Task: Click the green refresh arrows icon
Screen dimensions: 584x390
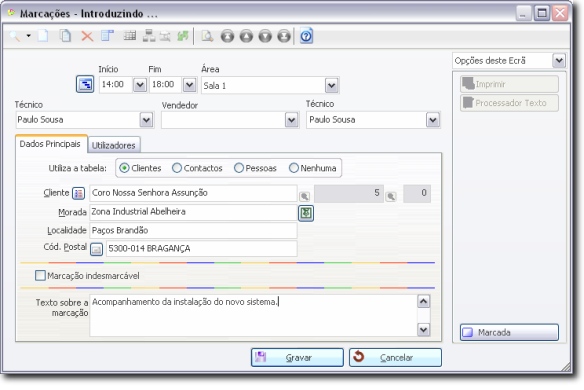Action: [x=183, y=36]
